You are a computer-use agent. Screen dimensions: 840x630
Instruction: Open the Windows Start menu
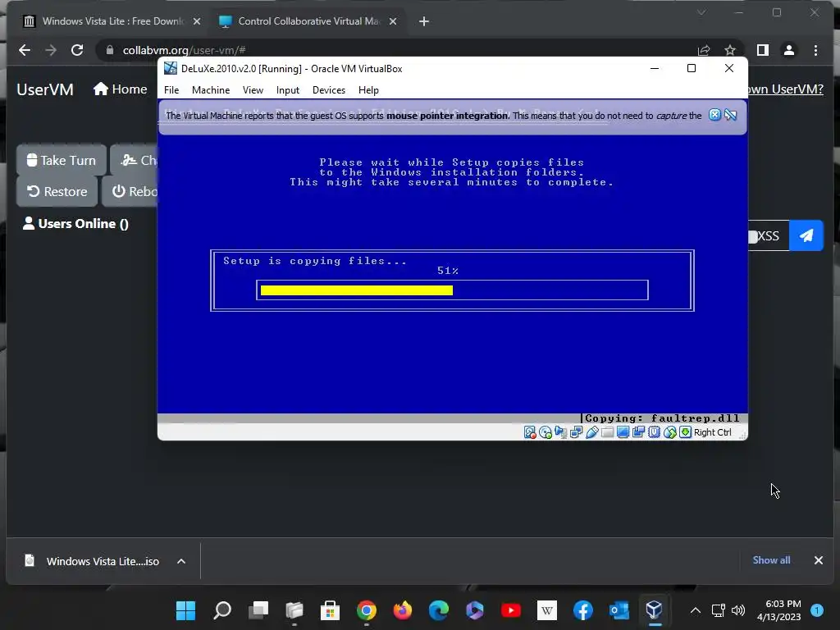(x=186, y=610)
